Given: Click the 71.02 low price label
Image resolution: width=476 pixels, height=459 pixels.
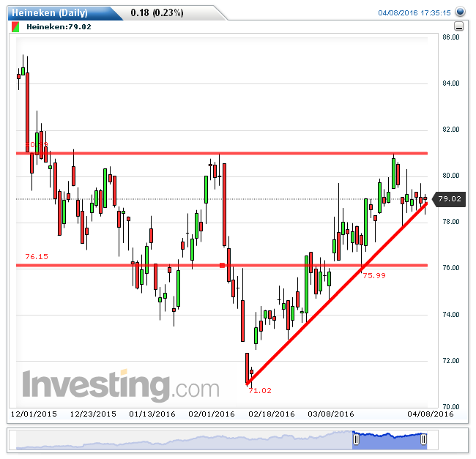Looking at the screenshot, I should point(260,391).
